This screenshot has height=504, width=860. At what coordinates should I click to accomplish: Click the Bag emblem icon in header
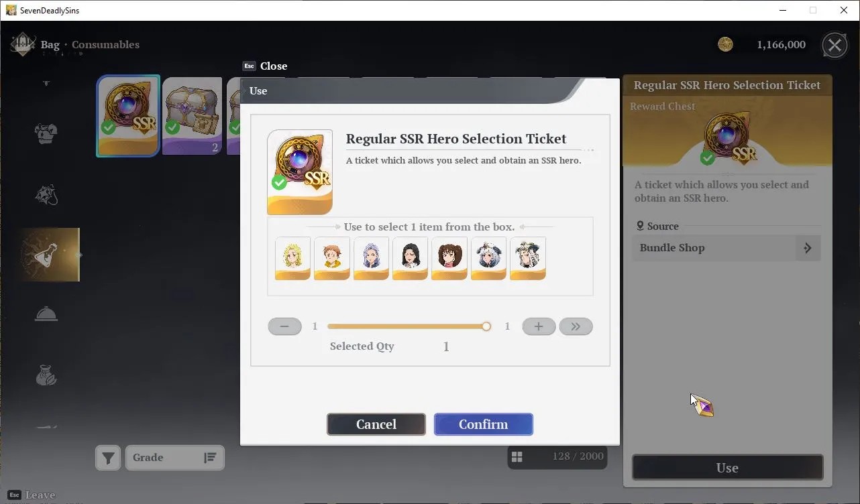coord(23,45)
